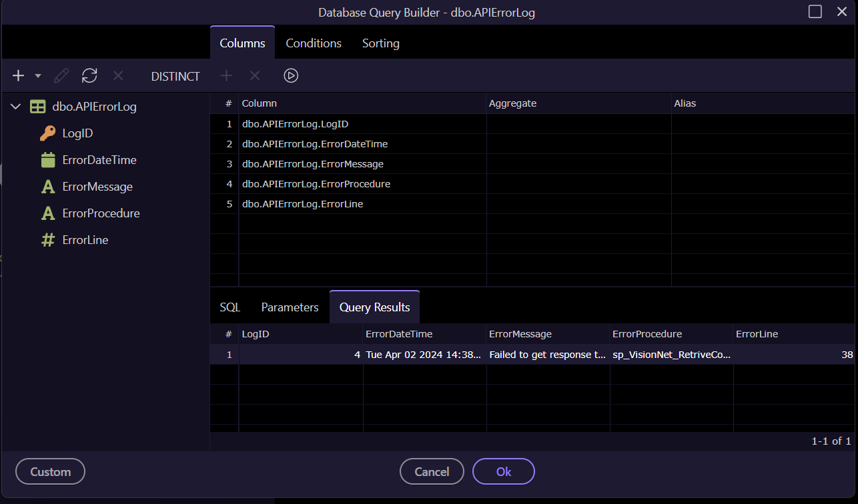Switch to the Sorting tab
Screen dimensions: 858x504
click(x=381, y=43)
